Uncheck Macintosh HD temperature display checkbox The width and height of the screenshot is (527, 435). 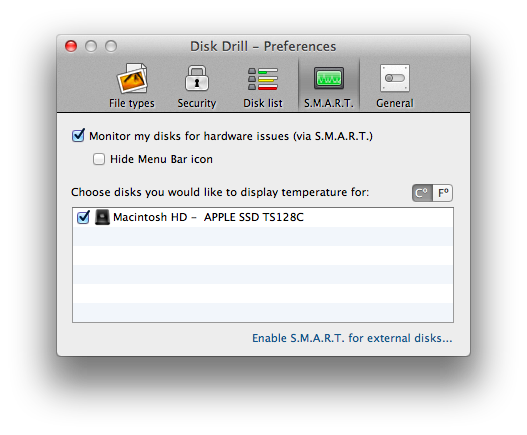click(x=83, y=217)
